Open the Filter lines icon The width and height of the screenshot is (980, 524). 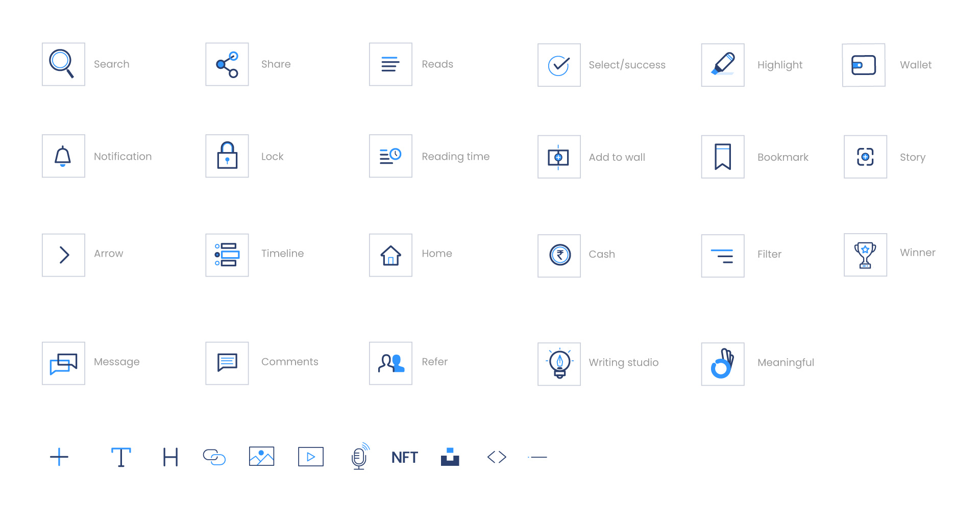pos(723,256)
